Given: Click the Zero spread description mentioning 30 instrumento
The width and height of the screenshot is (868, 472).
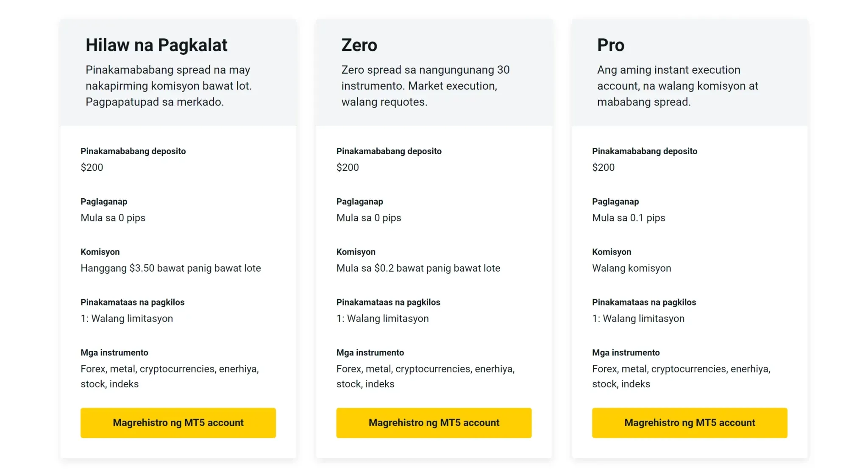Looking at the screenshot, I should point(426,86).
